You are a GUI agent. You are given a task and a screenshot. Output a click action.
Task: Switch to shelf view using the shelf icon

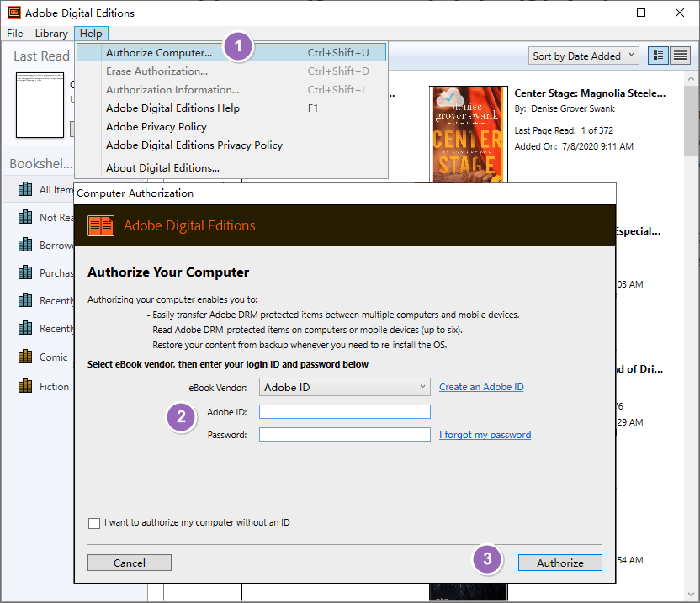pos(658,55)
